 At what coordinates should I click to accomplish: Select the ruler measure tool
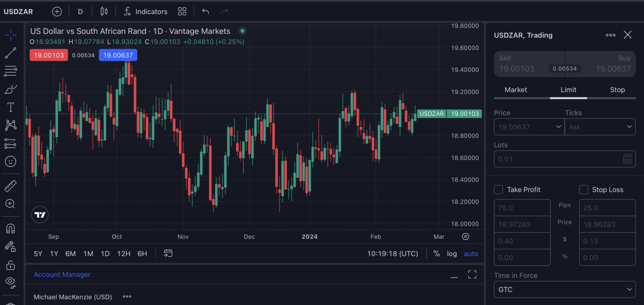(11, 186)
